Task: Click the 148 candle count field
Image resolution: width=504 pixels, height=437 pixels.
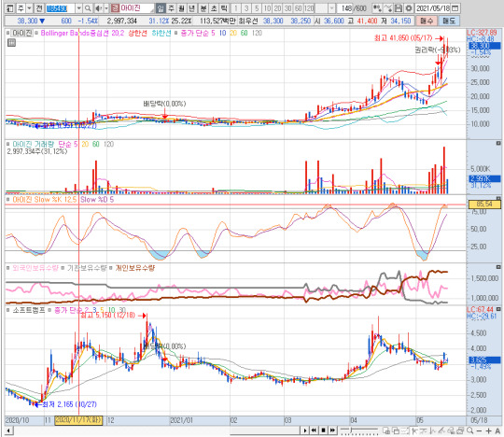Action: coord(346,8)
